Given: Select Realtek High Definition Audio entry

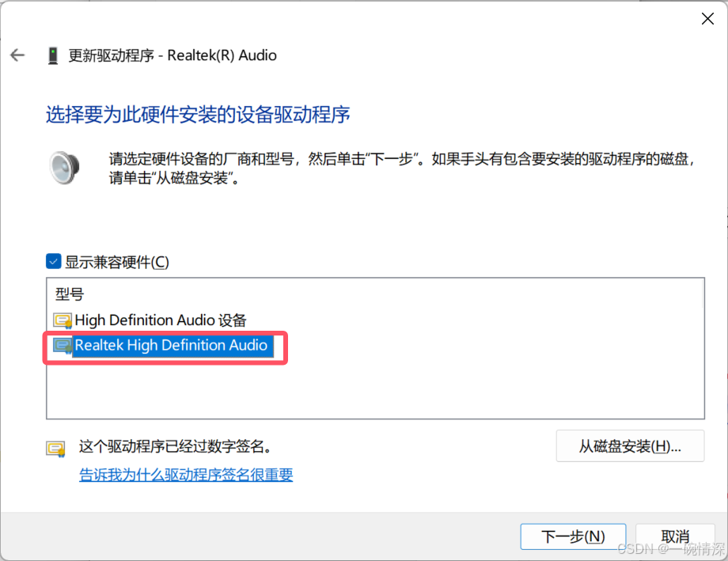Looking at the screenshot, I should 171,346.
